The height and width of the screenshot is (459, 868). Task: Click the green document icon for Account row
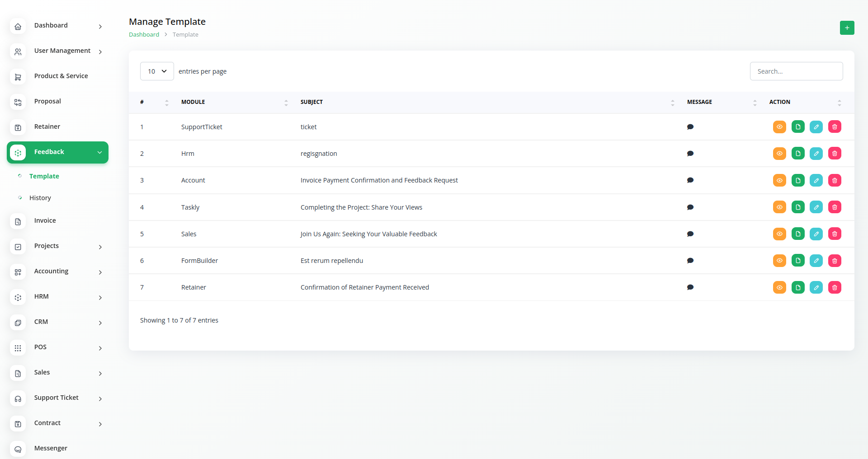pyautogui.click(x=798, y=180)
